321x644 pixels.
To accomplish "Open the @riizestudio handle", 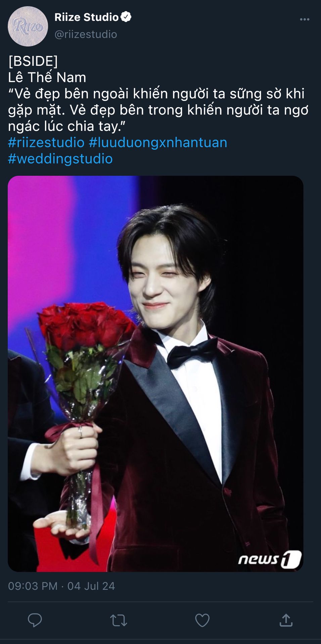I will [86, 34].
